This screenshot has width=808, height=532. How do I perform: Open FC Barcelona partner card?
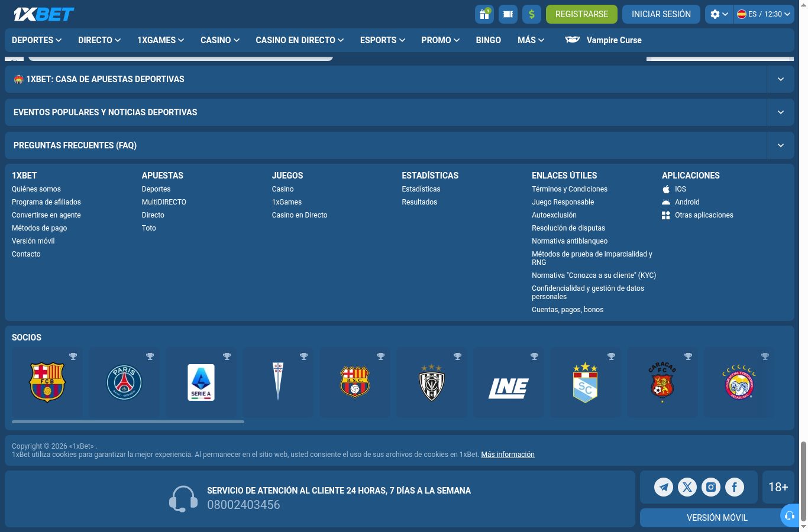(47, 382)
